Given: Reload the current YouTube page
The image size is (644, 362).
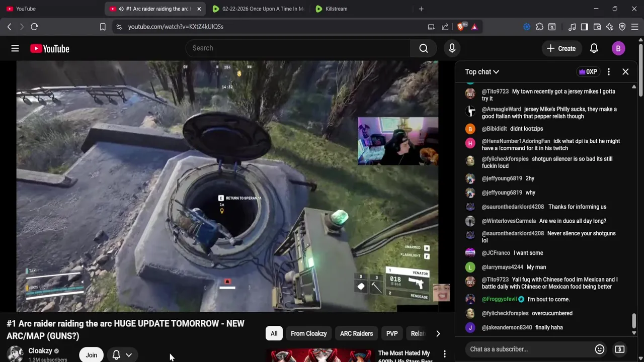Looking at the screenshot, I should (x=34, y=27).
